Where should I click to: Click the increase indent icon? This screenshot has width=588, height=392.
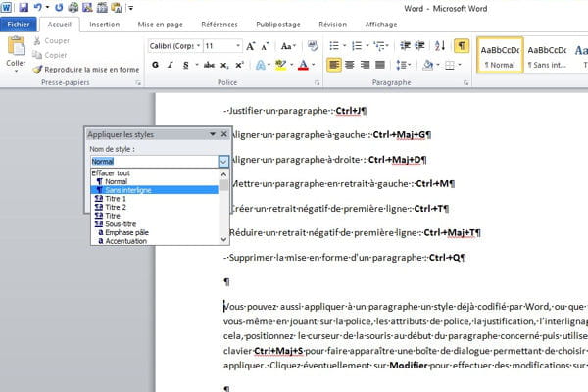[419, 46]
